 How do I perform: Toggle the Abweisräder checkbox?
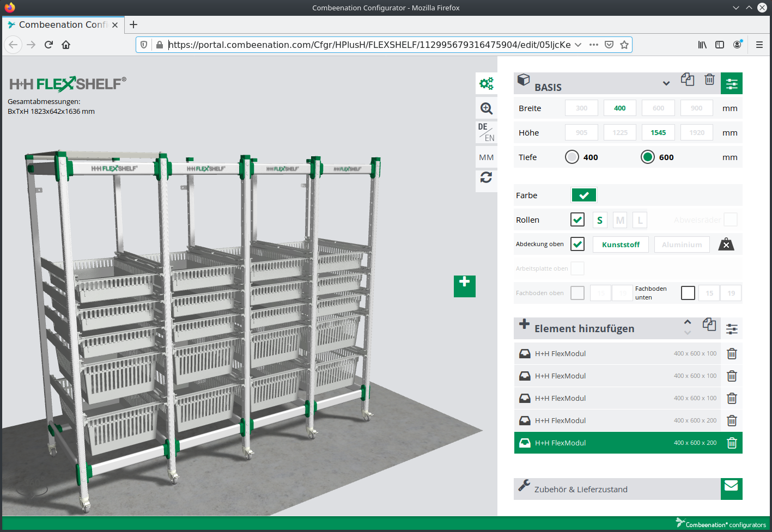(731, 219)
